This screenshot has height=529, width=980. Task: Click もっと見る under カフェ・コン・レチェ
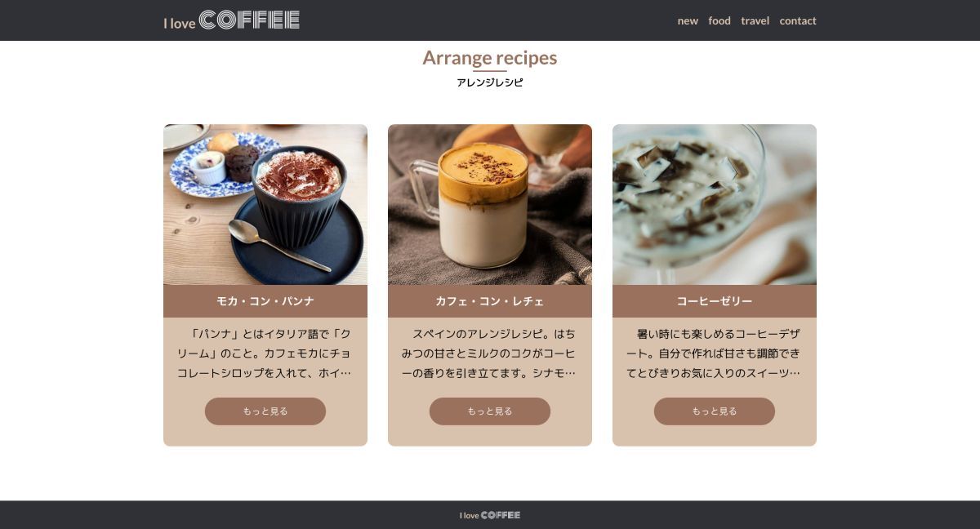coord(490,411)
